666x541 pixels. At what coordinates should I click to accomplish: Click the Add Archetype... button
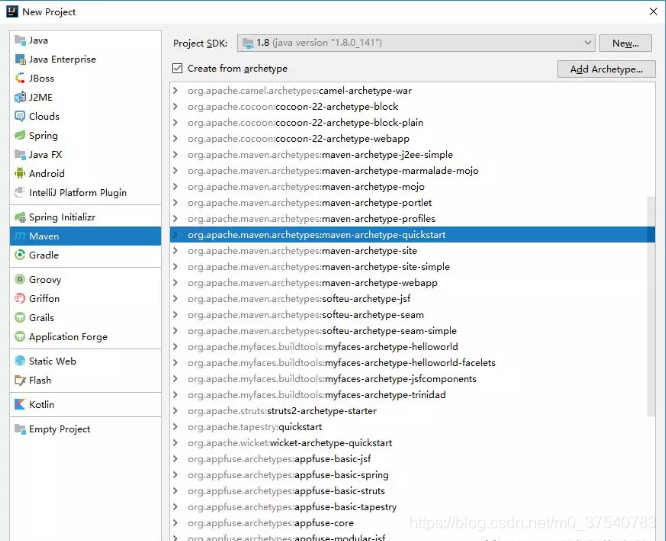point(606,69)
